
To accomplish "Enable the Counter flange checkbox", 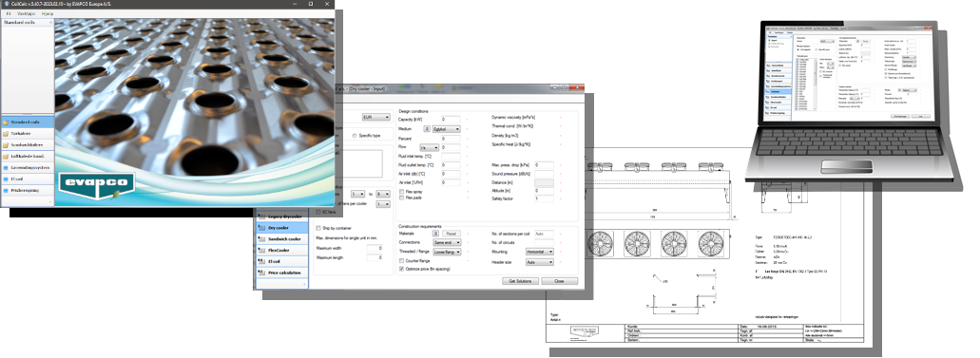I will (x=401, y=260).
